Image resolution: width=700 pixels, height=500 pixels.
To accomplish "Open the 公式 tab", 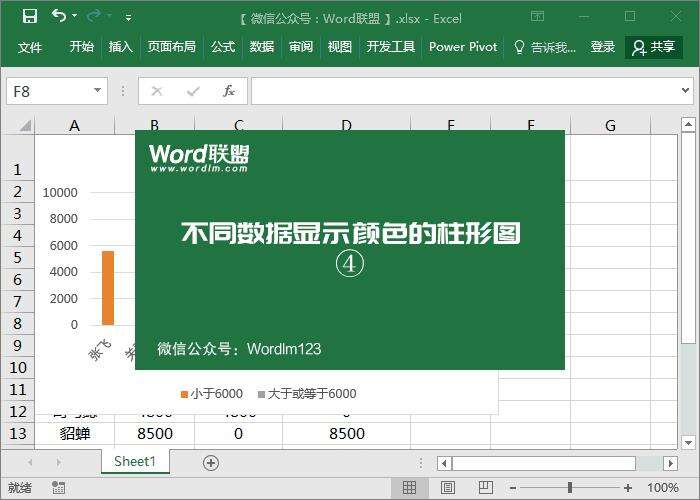I will pos(223,46).
